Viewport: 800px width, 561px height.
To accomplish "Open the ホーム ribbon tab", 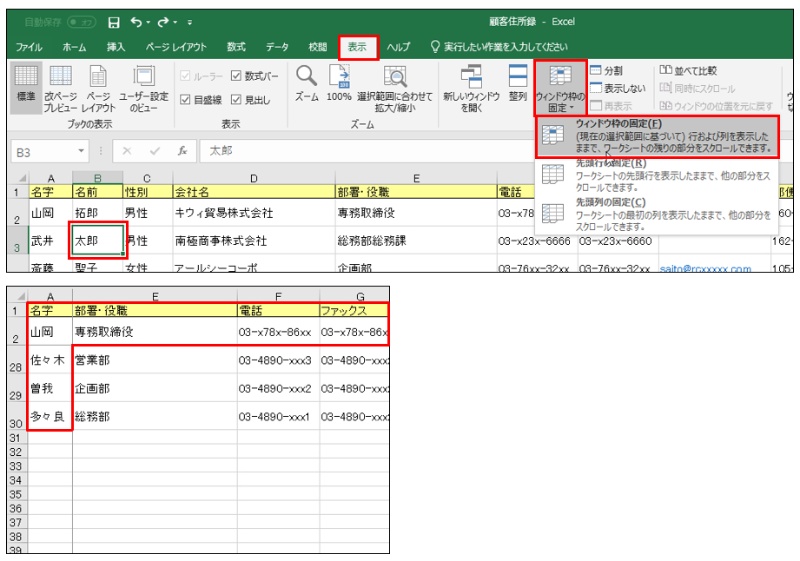I will [x=74, y=47].
